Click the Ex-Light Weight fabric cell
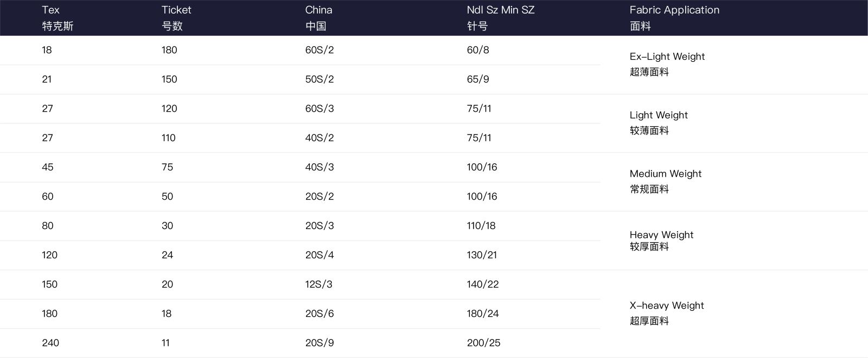The height and width of the screenshot is (358, 868). tap(667, 64)
